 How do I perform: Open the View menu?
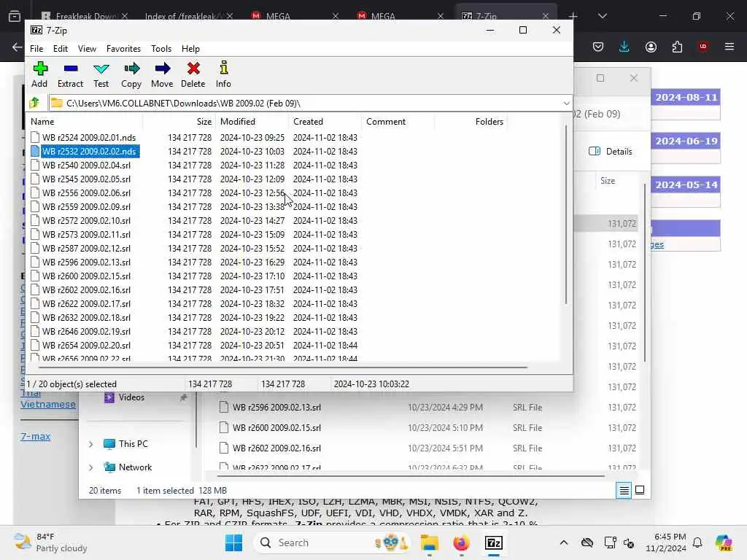[x=87, y=49]
